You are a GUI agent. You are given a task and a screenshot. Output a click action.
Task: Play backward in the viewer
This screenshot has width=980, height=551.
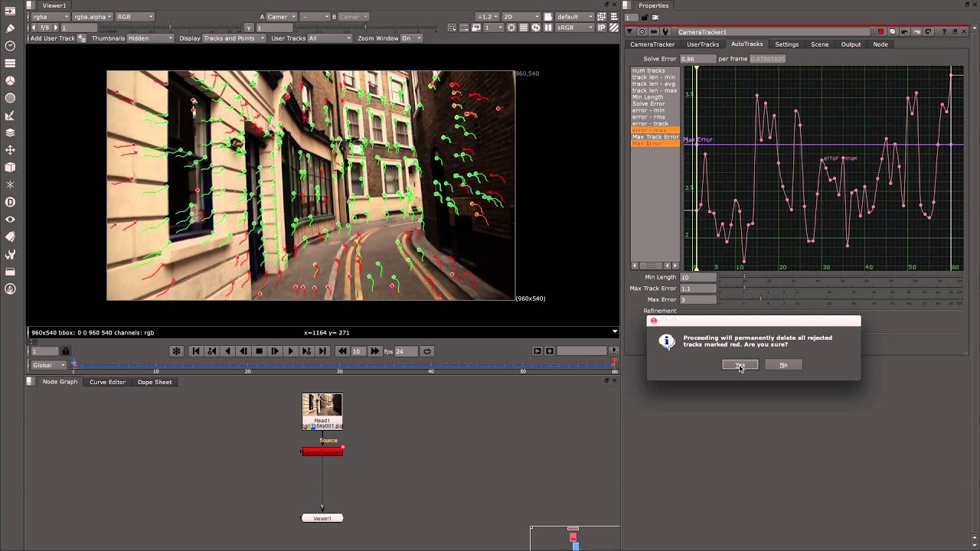pos(227,351)
